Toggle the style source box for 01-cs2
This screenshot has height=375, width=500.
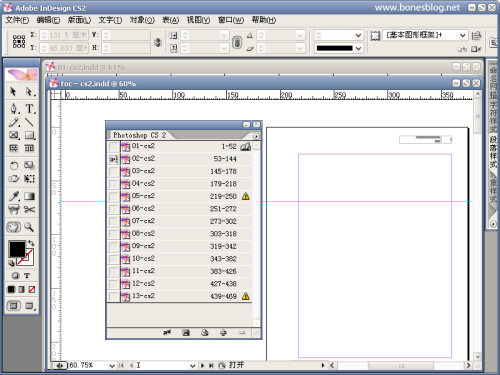point(114,146)
